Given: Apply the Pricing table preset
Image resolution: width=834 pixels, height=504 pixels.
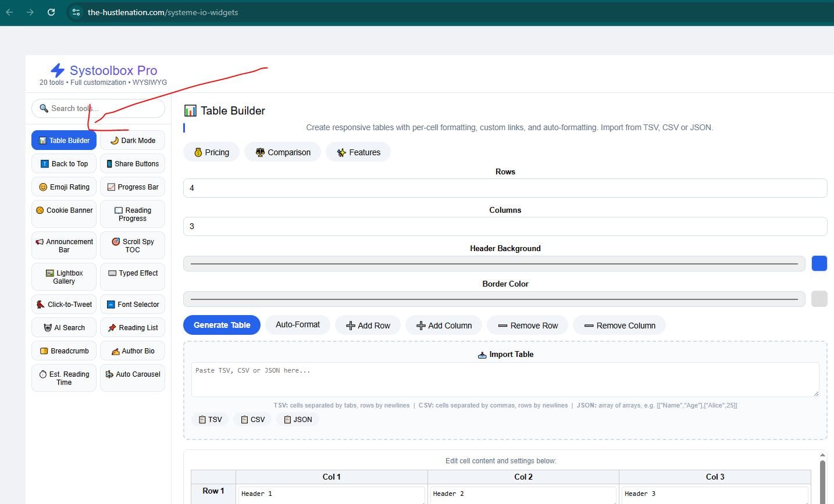Looking at the screenshot, I should coord(211,152).
